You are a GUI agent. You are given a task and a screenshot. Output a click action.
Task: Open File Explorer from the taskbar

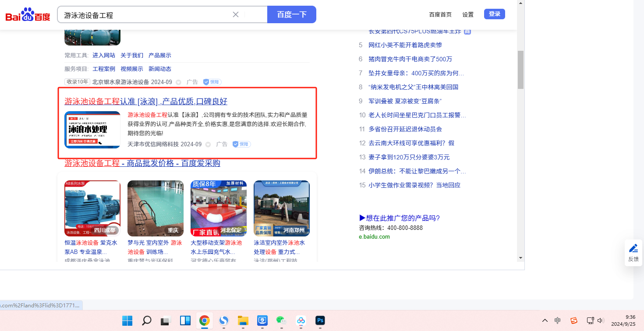pos(243,320)
